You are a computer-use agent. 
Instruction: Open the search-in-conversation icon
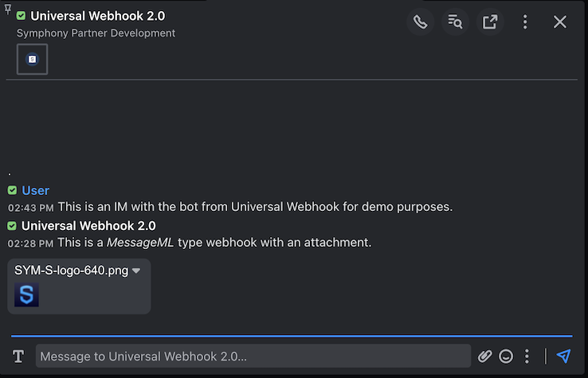pyautogui.click(x=455, y=21)
